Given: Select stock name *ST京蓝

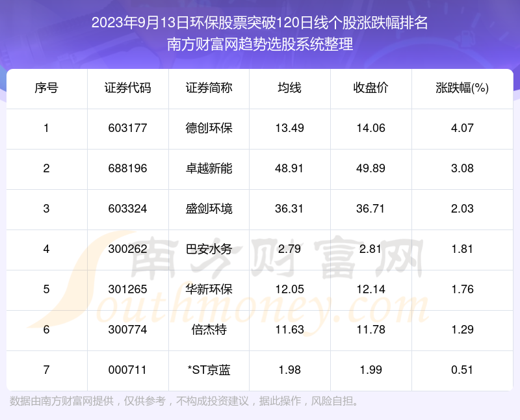Looking at the screenshot, I should [209, 370].
